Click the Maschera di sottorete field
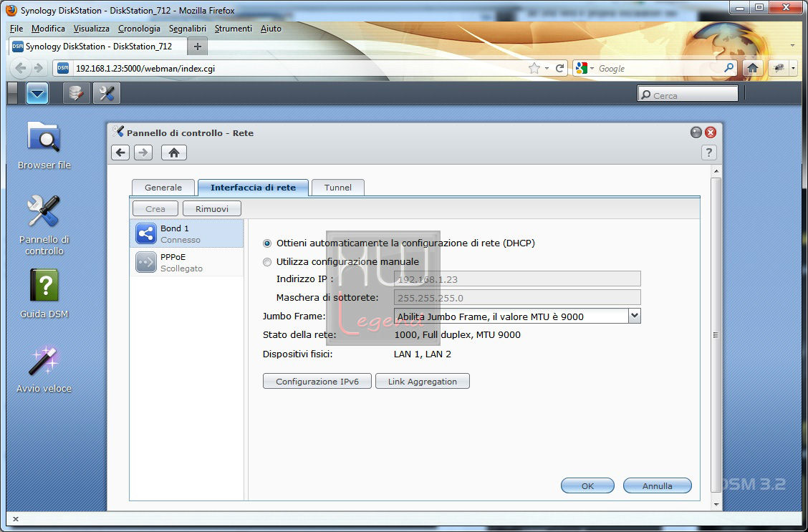Viewport: 808px width, 532px height. click(x=517, y=297)
